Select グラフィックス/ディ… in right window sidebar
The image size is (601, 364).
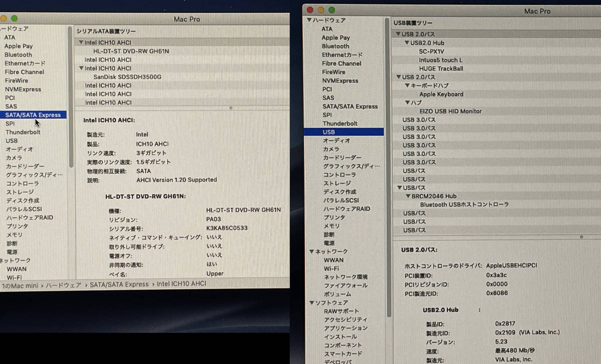pyautogui.click(x=351, y=166)
